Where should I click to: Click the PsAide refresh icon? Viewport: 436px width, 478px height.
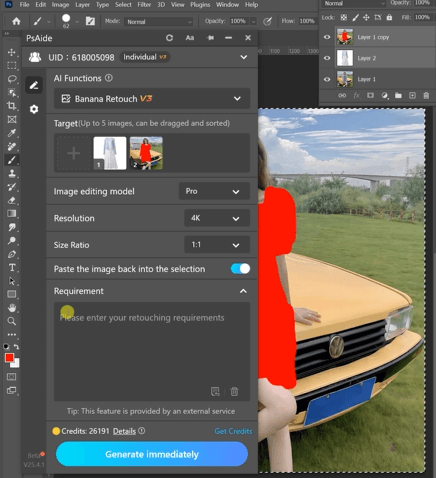[169, 38]
